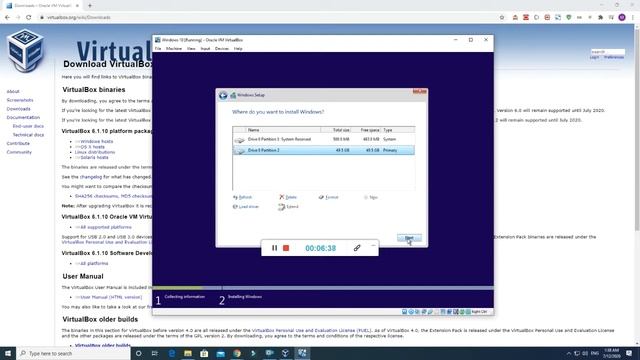Open End-user docs sidebar link
The width and height of the screenshot is (640, 360).
(28, 126)
